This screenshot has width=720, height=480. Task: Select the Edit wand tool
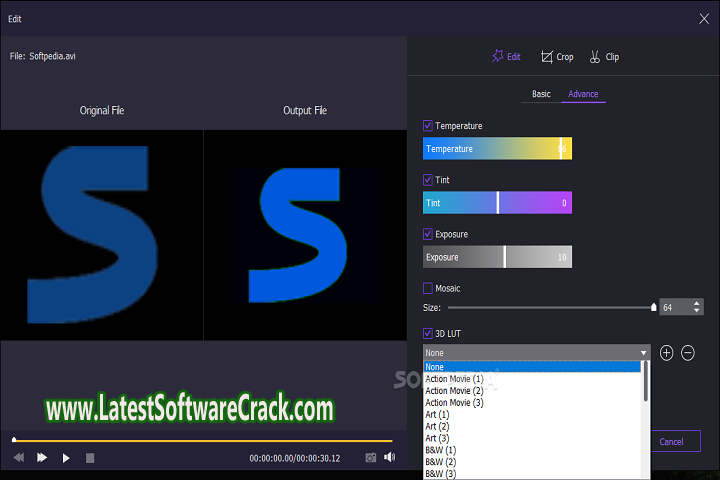(x=497, y=57)
